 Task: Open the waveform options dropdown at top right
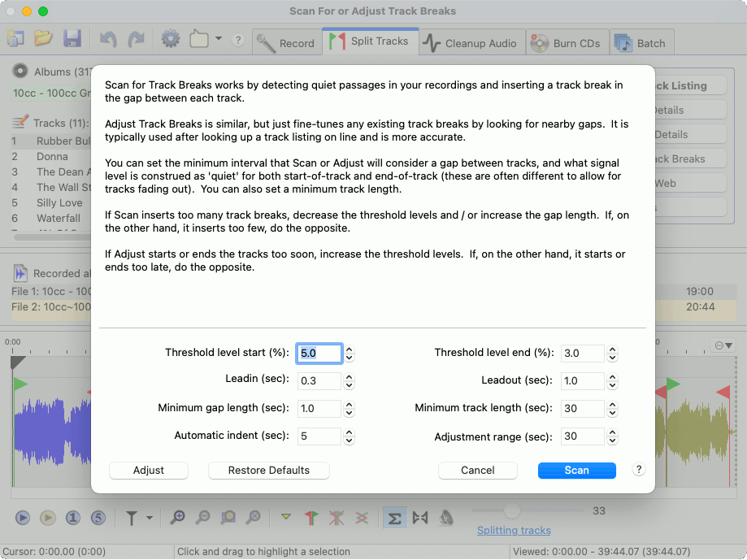tap(723, 345)
